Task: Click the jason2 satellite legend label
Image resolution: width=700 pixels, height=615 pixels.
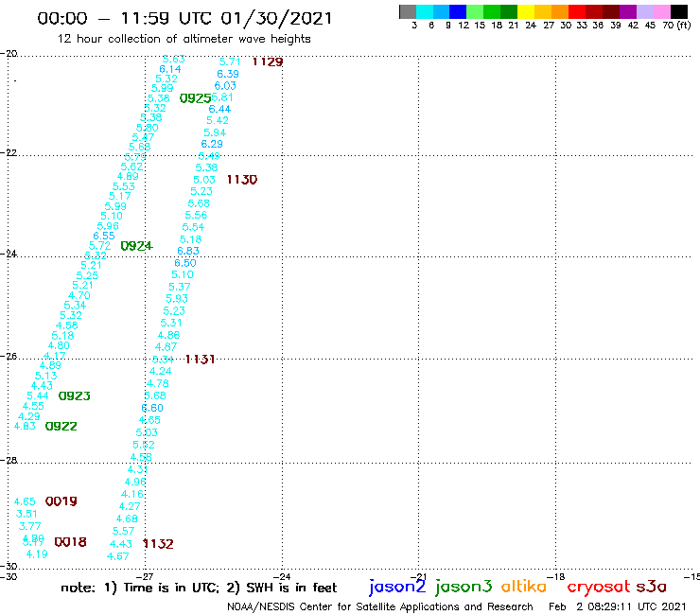Action: coord(397,587)
